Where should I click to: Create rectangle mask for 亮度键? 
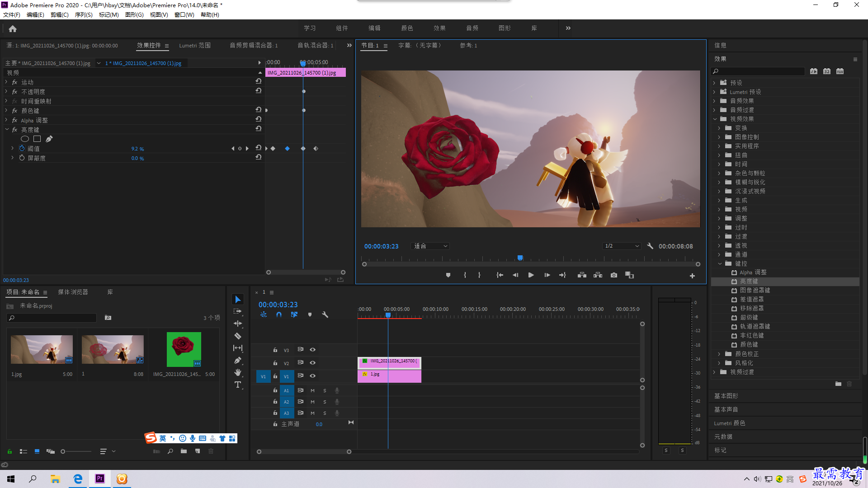pos(37,139)
